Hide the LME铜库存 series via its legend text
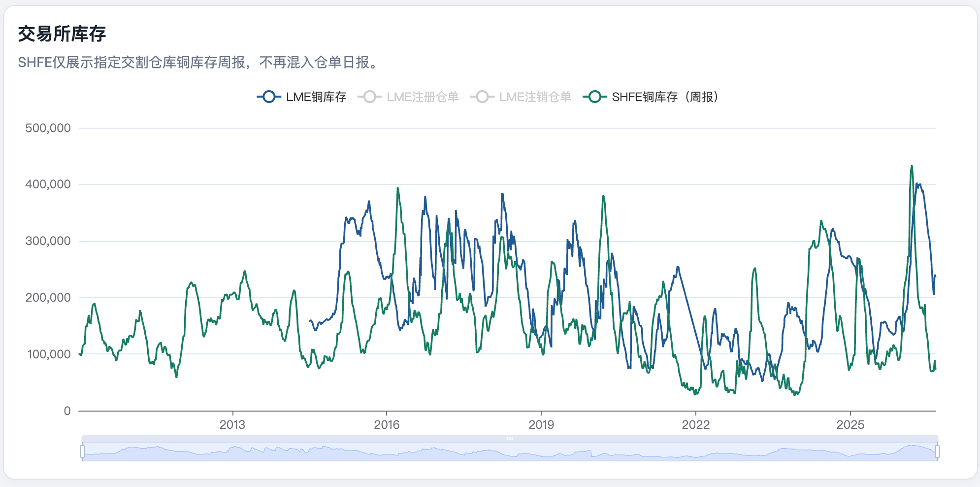 pyautogui.click(x=316, y=97)
